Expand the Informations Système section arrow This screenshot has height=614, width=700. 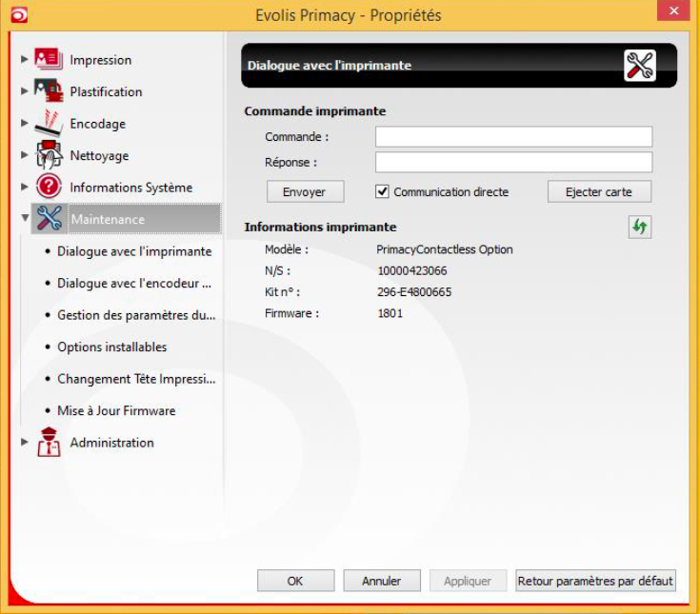24,187
